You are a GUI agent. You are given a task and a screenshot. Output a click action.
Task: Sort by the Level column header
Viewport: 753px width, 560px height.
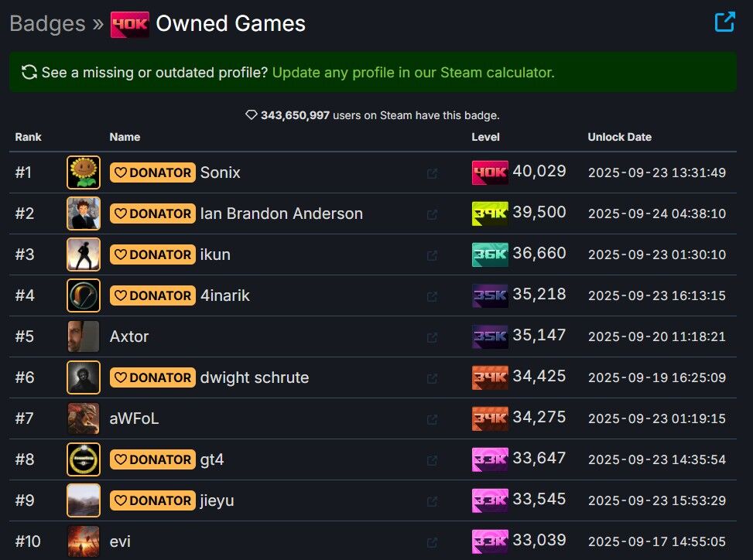coord(485,137)
